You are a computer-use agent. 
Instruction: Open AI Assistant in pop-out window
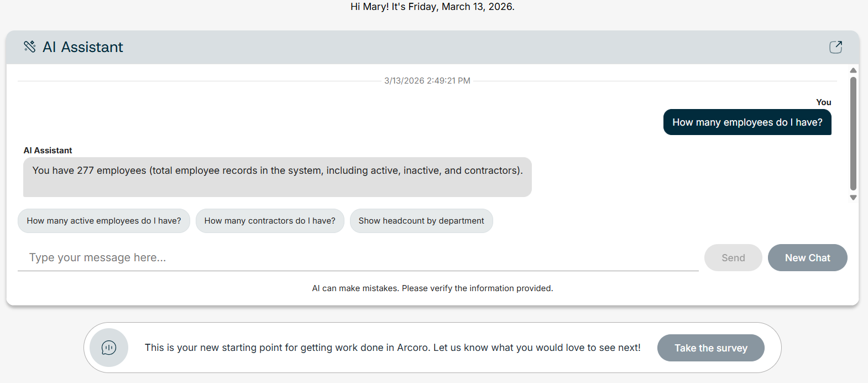click(835, 47)
